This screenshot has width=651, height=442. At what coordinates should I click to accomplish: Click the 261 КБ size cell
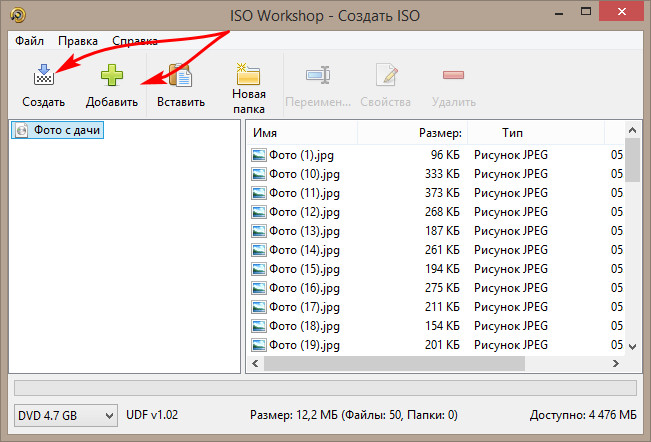442,250
